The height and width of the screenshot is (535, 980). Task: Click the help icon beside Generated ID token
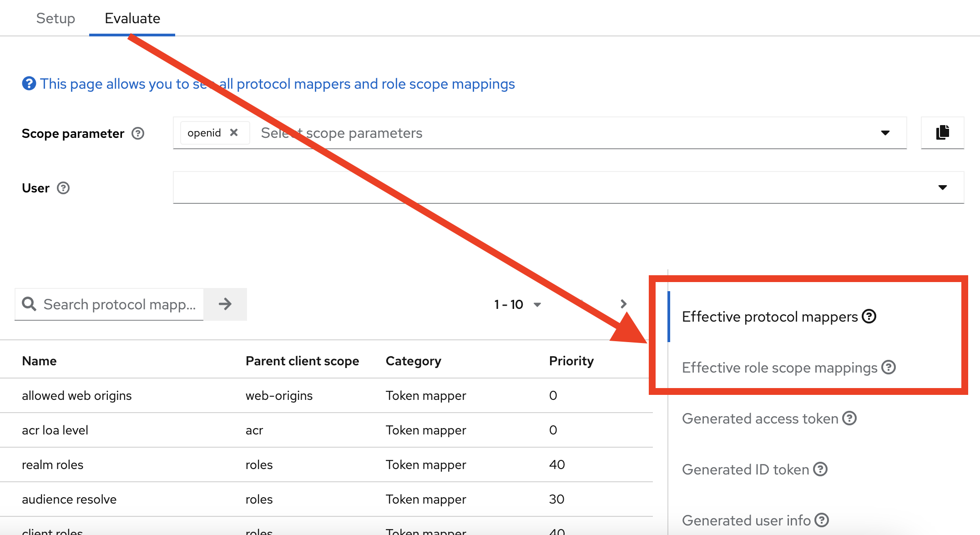tap(821, 469)
